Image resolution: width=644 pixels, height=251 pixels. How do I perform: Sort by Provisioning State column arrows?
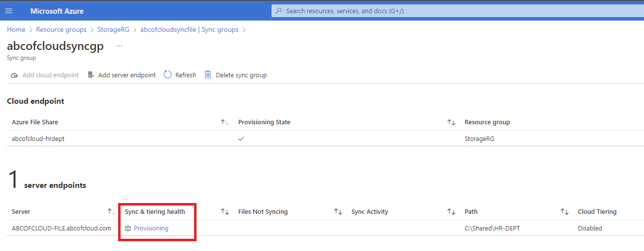click(451, 122)
